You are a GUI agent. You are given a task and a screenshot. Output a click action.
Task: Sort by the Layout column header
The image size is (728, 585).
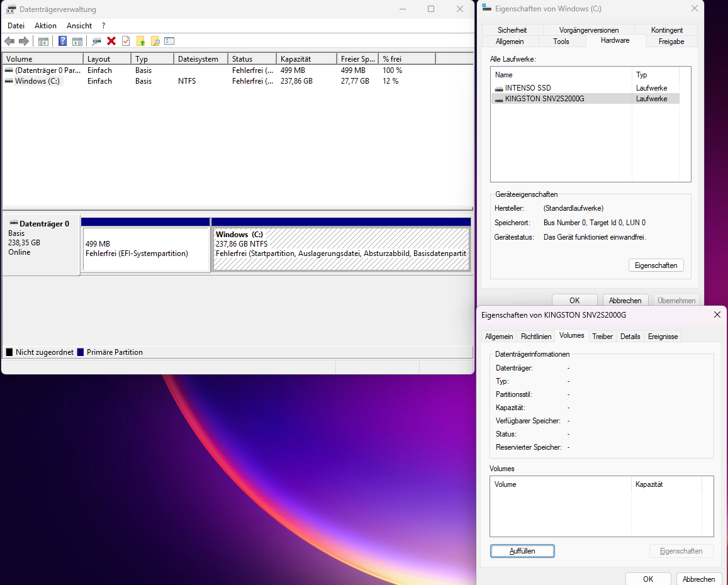107,59
